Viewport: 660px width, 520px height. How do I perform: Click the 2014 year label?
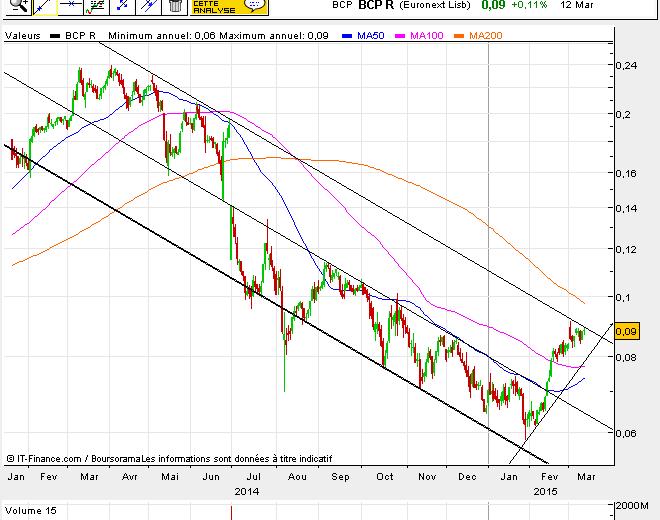click(x=247, y=492)
